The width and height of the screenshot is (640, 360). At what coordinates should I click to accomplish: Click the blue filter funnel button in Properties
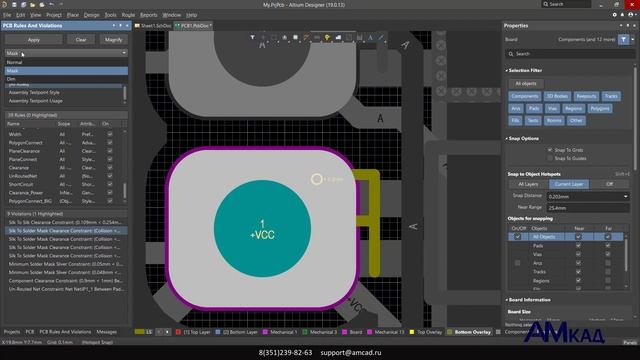[x=623, y=40]
